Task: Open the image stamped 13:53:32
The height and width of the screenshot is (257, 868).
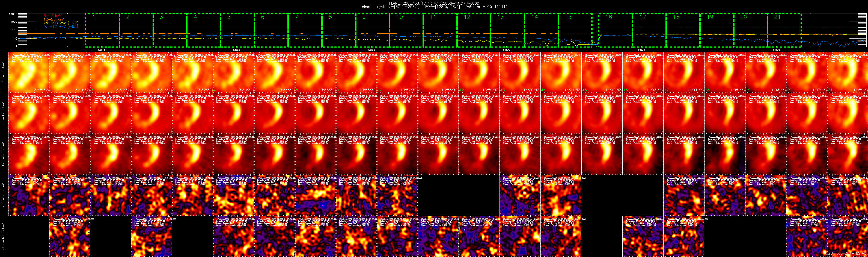Action: [233, 72]
